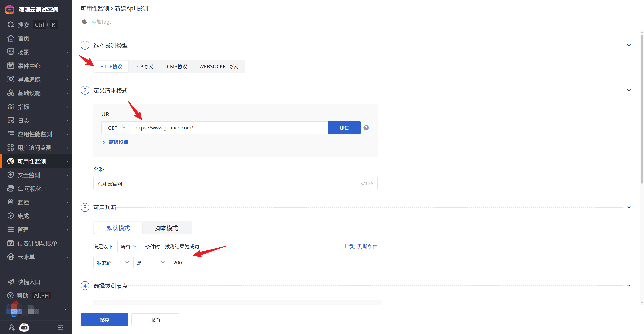Image resolution: width=644 pixels, height=334 pixels.
Task: Click the 快捷入口 paper plane icon
Action: (11, 282)
